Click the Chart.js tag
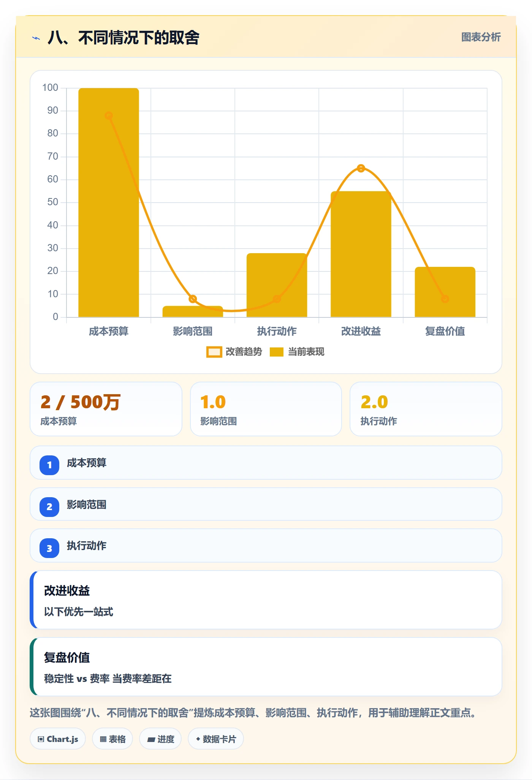This screenshot has height=780, width=532. [58, 739]
